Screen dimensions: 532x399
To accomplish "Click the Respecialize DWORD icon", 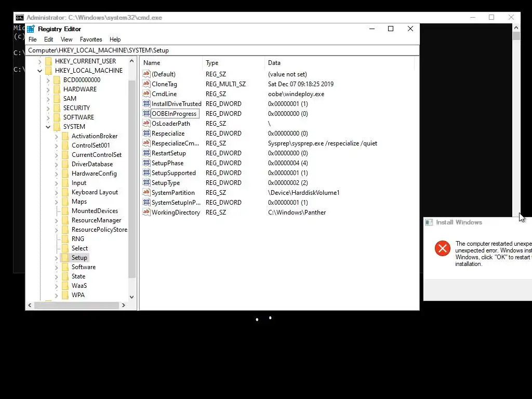I will click(x=146, y=132).
